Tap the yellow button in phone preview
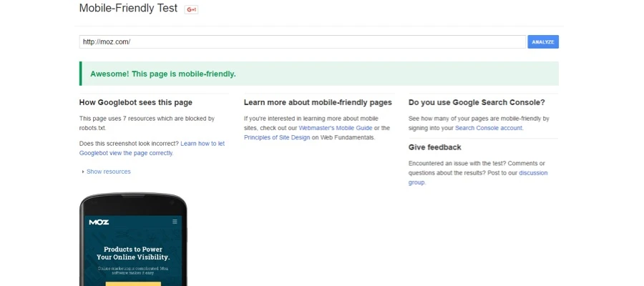644x286 pixels. [132, 283]
